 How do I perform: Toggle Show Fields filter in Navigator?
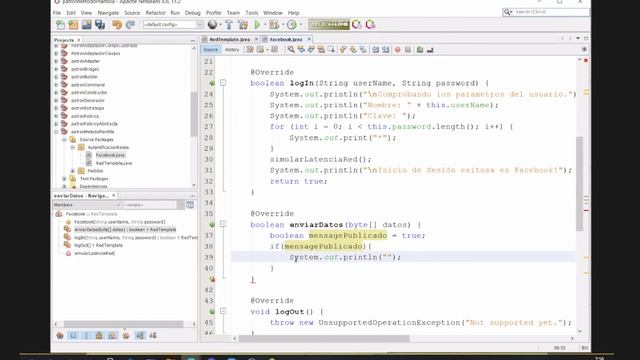[73, 335]
